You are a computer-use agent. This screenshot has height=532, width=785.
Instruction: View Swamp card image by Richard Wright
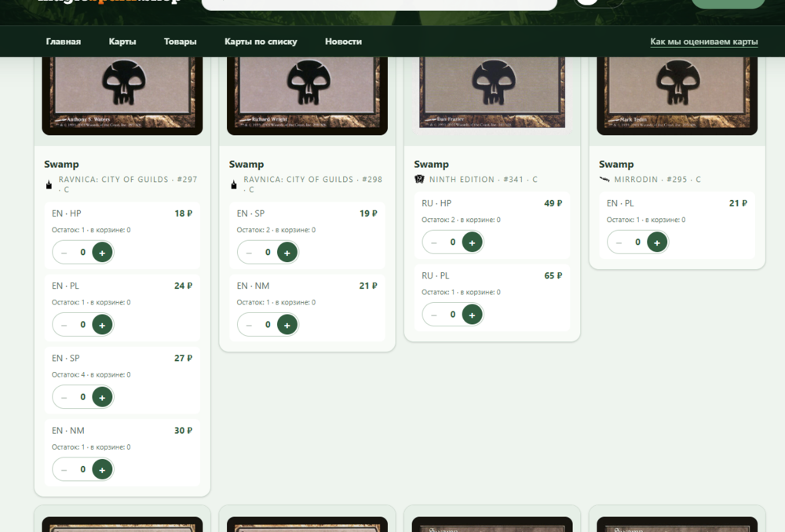[x=308, y=96]
